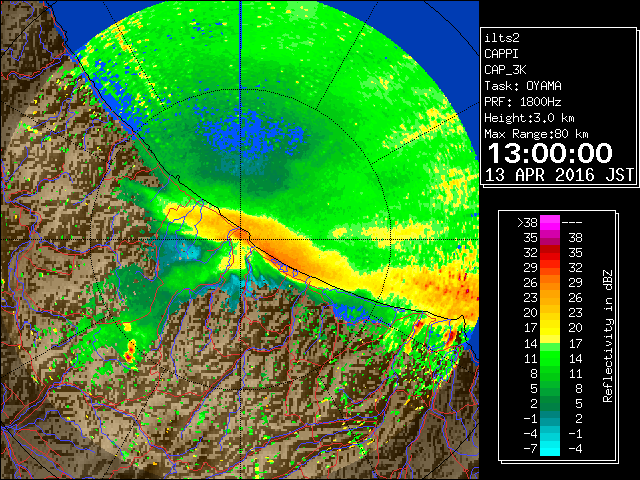Image resolution: width=640 pixels, height=480 pixels.
Task: Click the 'Reflectivity in dBZ' legend title
Action: point(607,336)
